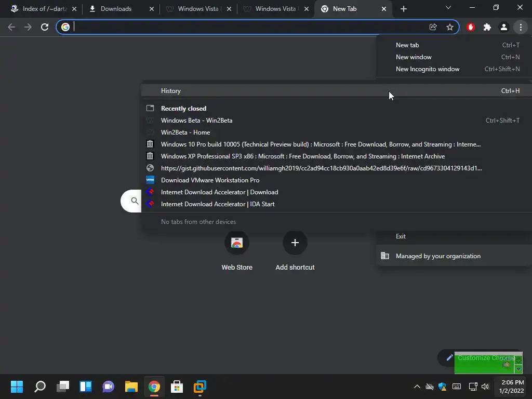Reopen Internet Download Accelerator | Download page
This screenshot has height=399, width=532.
click(337, 192)
